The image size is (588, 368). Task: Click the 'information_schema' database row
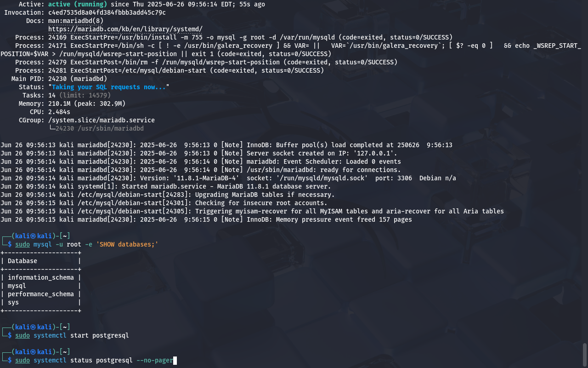[x=41, y=277]
